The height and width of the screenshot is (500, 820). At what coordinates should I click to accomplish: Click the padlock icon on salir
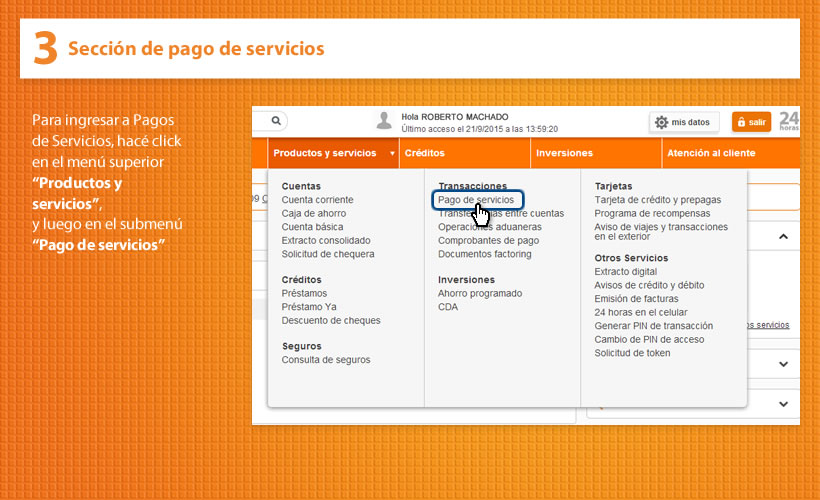click(x=741, y=122)
